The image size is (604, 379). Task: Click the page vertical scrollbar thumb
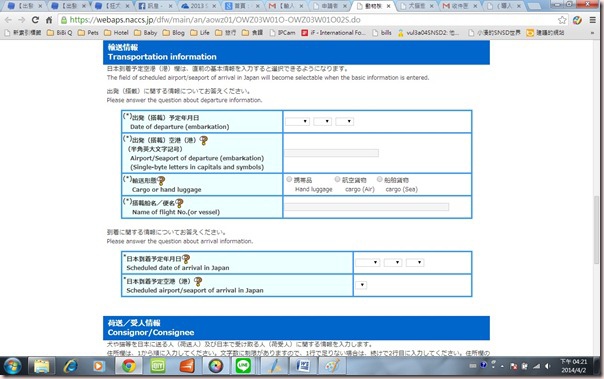click(x=596, y=229)
